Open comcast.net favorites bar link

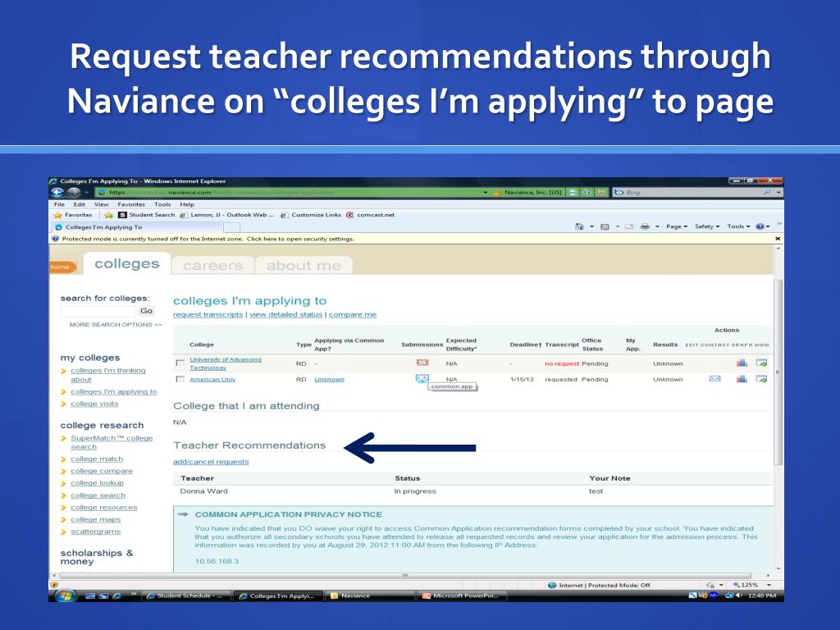click(370, 215)
